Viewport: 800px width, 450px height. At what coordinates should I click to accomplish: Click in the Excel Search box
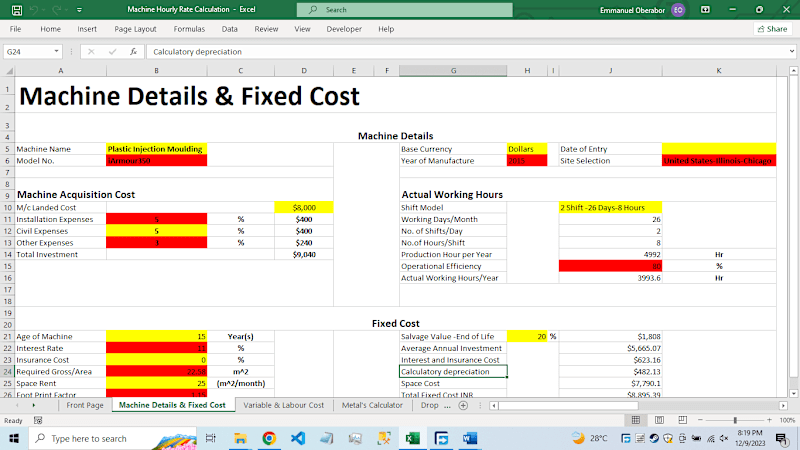tap(405, 10)
